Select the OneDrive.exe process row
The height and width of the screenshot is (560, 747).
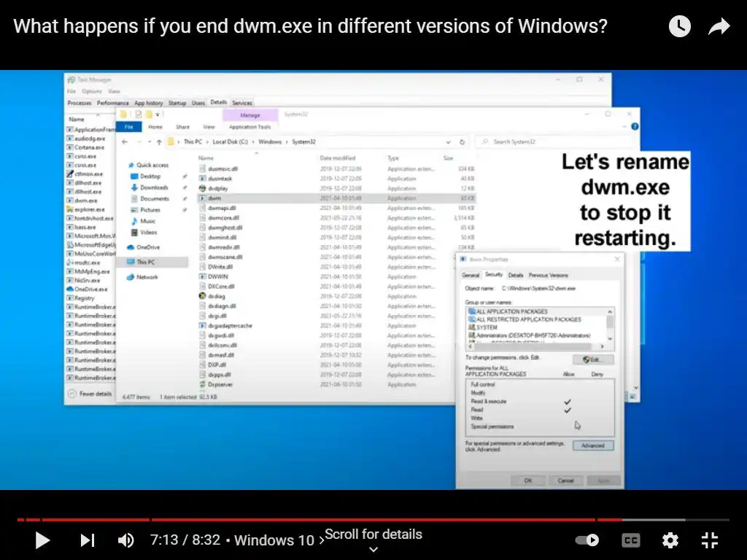(90, 289)
